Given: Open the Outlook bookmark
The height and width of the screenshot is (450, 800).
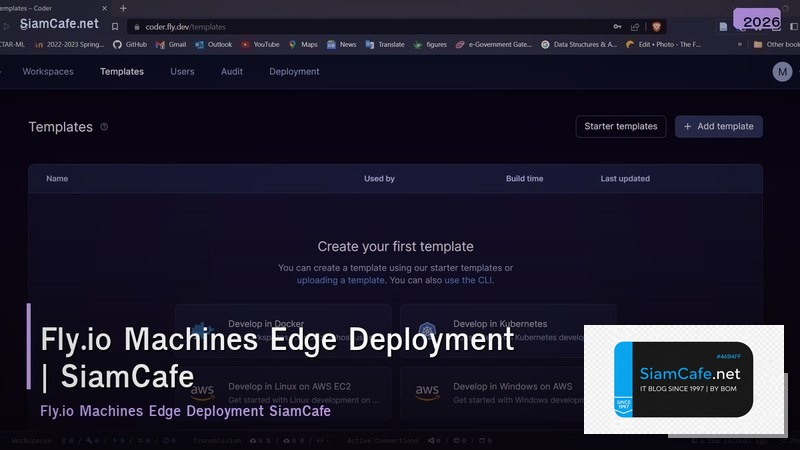Looking at the screenshot, I should click(x=214, y=44).
